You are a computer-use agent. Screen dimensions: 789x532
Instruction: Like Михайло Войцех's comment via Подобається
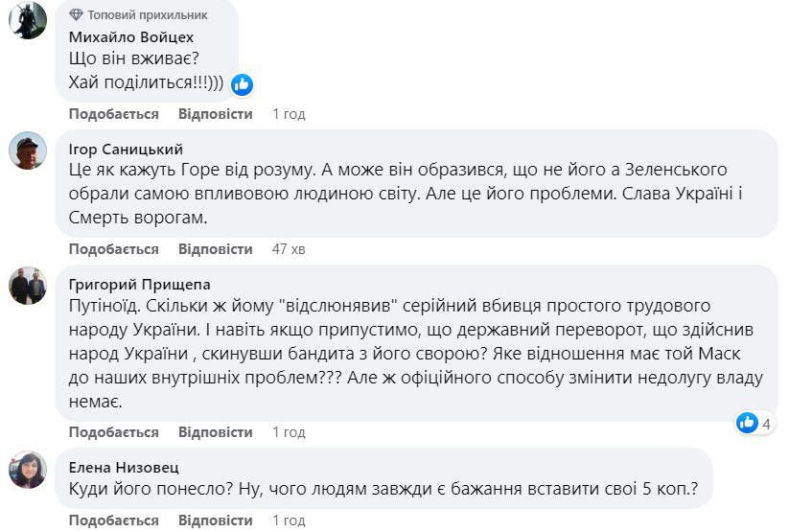tap(114, 114)
